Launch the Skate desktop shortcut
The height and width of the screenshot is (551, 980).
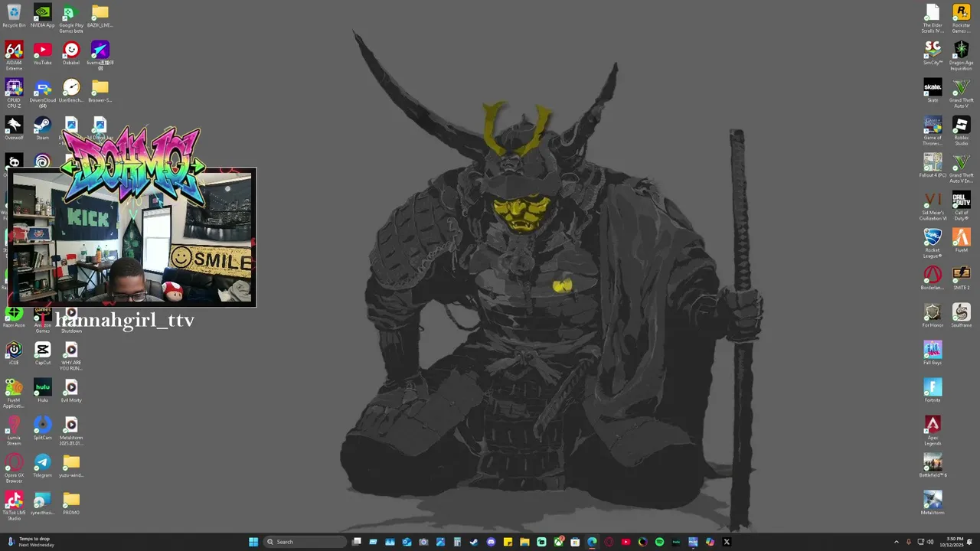pos(933,91)
